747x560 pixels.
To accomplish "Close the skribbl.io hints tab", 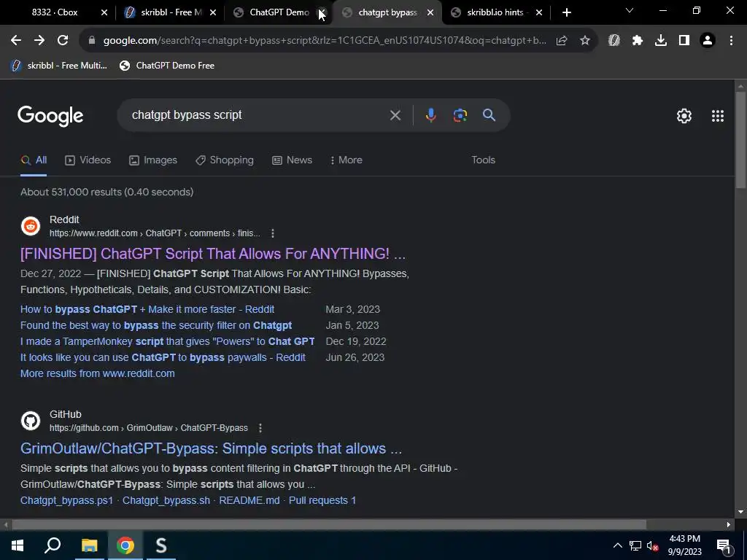I will coord(539,13).
